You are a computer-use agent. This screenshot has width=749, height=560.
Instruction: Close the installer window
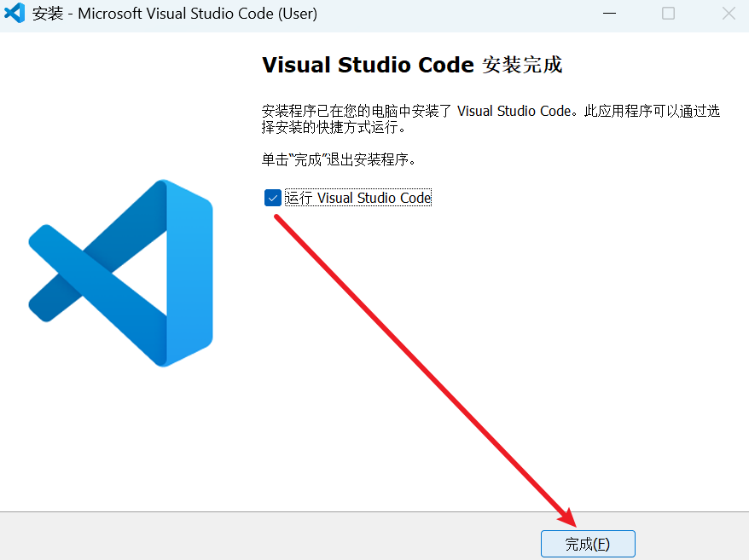click(729, 14)
